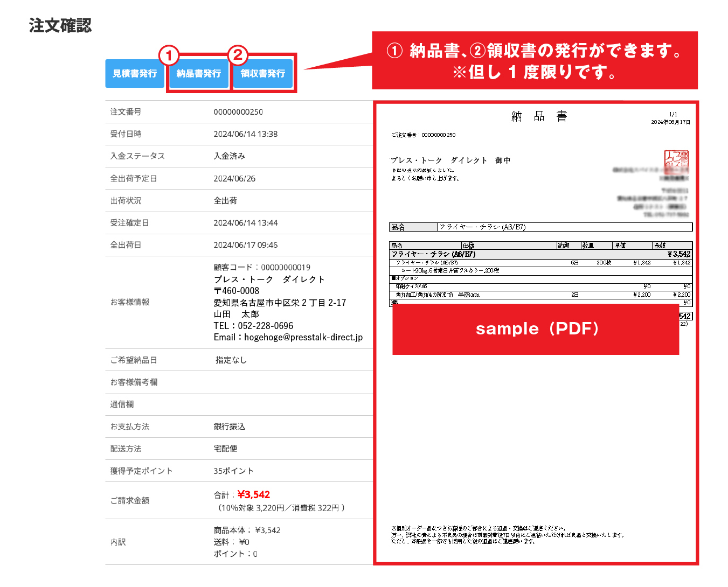Viewport: 728px width, 587px height.
Task: Click the name 山田 太郎
Action: click(236, 314)
